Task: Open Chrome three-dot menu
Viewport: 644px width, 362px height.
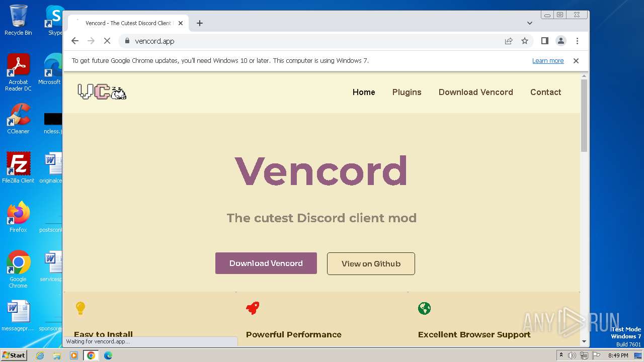Action: coord(577,41)
